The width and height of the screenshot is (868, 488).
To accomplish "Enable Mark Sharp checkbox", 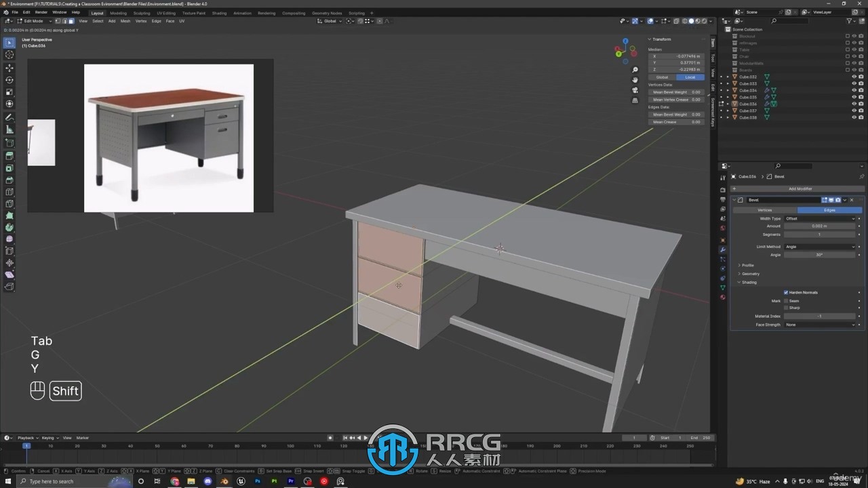I will pyautogui.click(x=786, y=308).
